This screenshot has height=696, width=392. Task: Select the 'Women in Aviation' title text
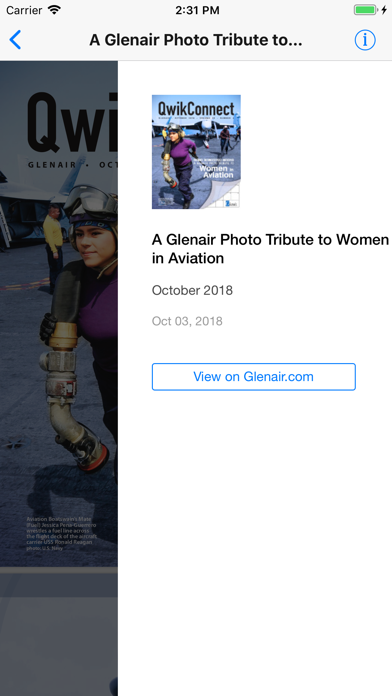tap(270, 249)
